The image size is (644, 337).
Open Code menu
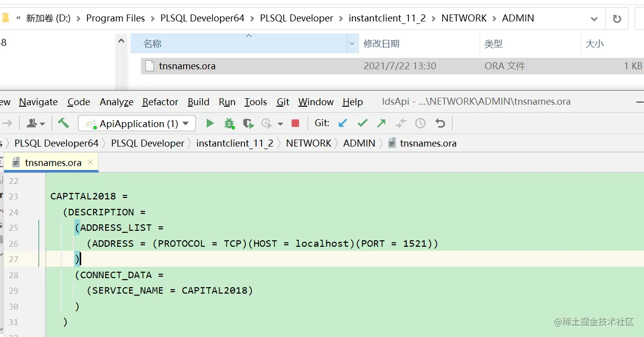pyautogui.click(x=79, y=102)
